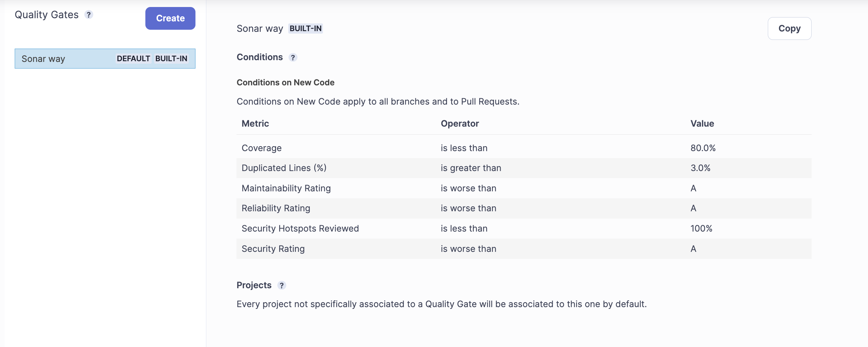Click the question mark next to Projects
Viewport: 868px width, 347px height.
pos(282,285)
